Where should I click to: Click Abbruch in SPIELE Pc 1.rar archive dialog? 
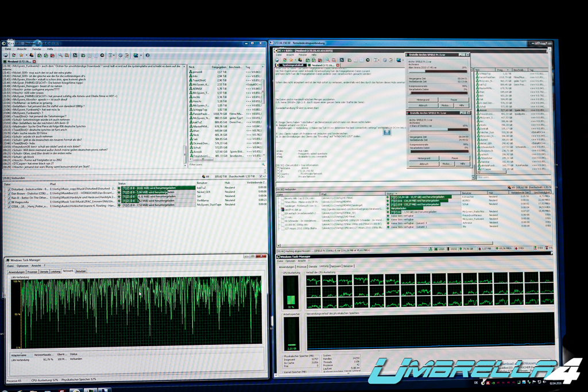click(x=424, y=164)
